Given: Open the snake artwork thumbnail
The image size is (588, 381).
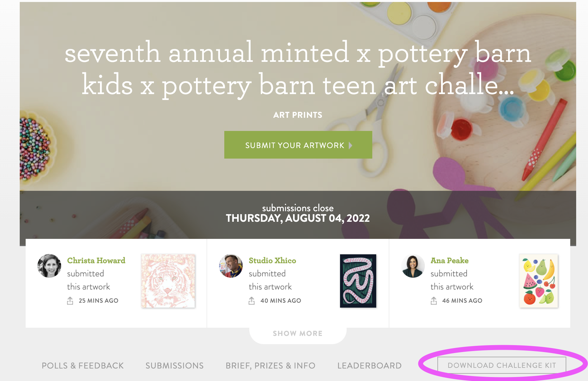Looking at the screenshot, I should [x=358, y=281].
